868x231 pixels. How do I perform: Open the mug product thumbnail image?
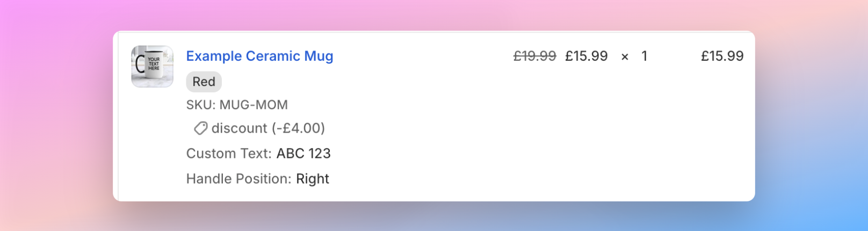[152, 66]
